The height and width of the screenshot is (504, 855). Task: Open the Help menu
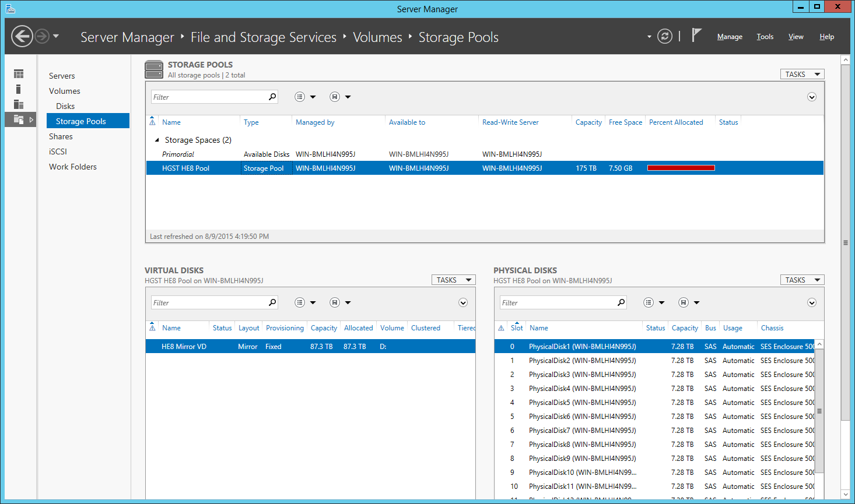[826, 37]
